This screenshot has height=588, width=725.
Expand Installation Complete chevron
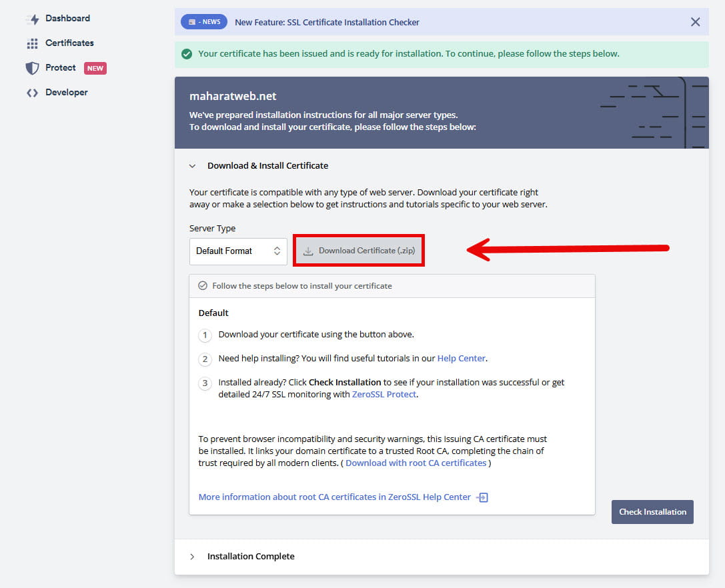[x=192, y=557]
